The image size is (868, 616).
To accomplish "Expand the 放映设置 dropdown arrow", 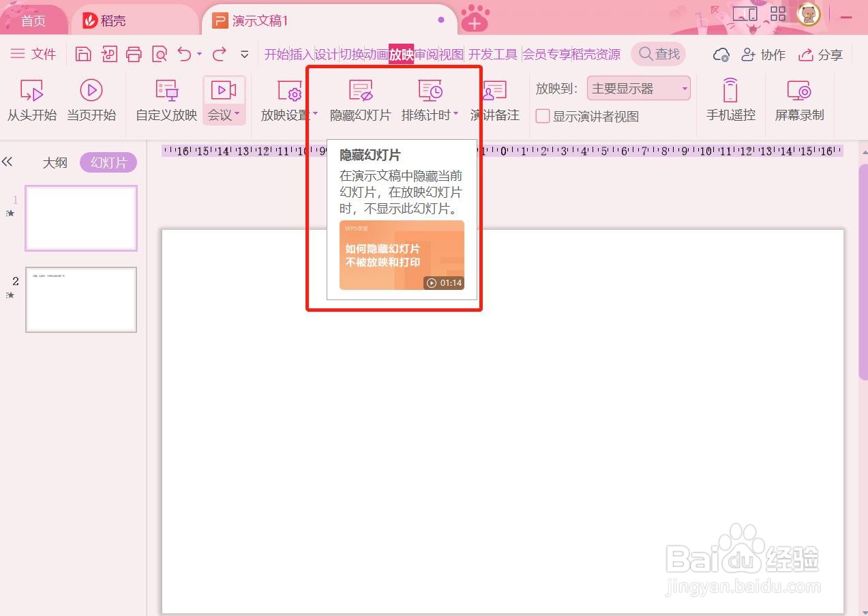I will tap(316, 114).
